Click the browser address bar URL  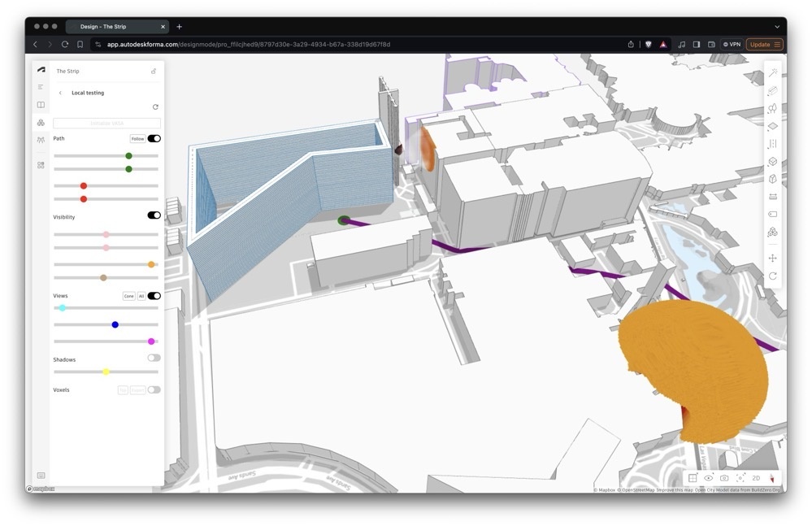coord(248,44)
